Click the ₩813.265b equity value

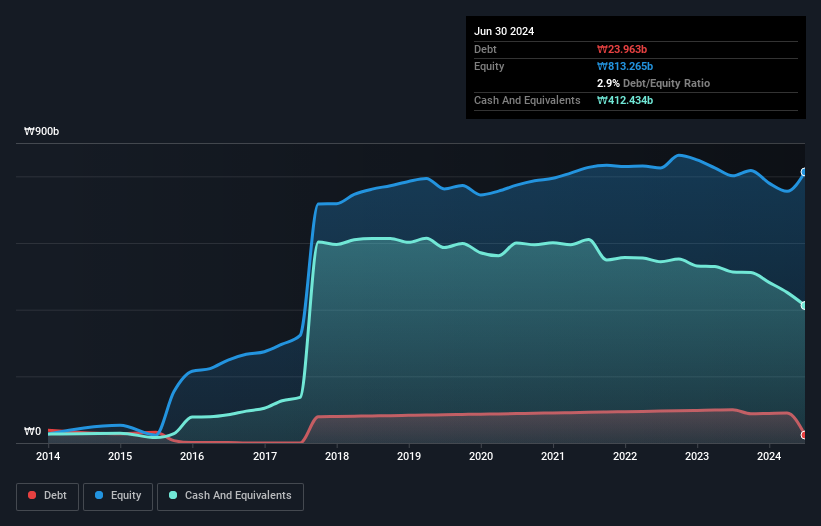click(625, 66)
